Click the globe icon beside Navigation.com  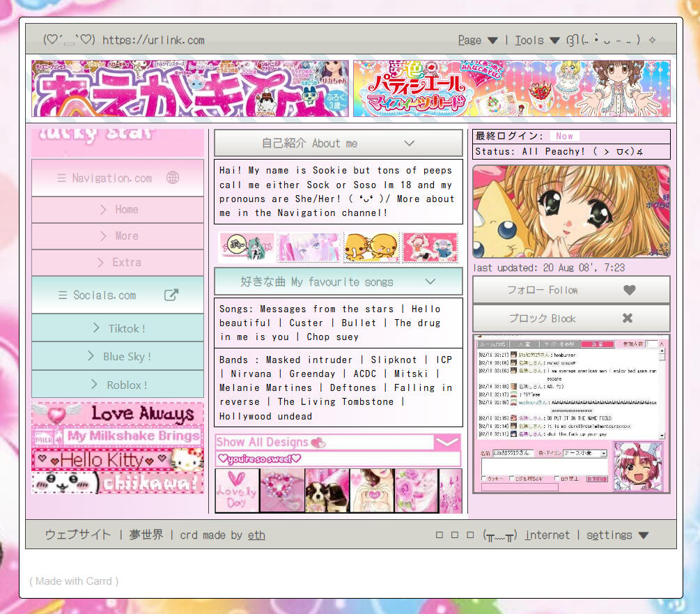(x=173, y=178)
